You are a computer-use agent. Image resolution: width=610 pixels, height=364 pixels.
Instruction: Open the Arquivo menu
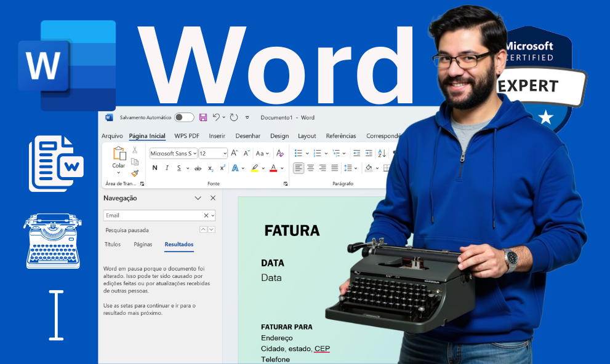tap(112, 135)
